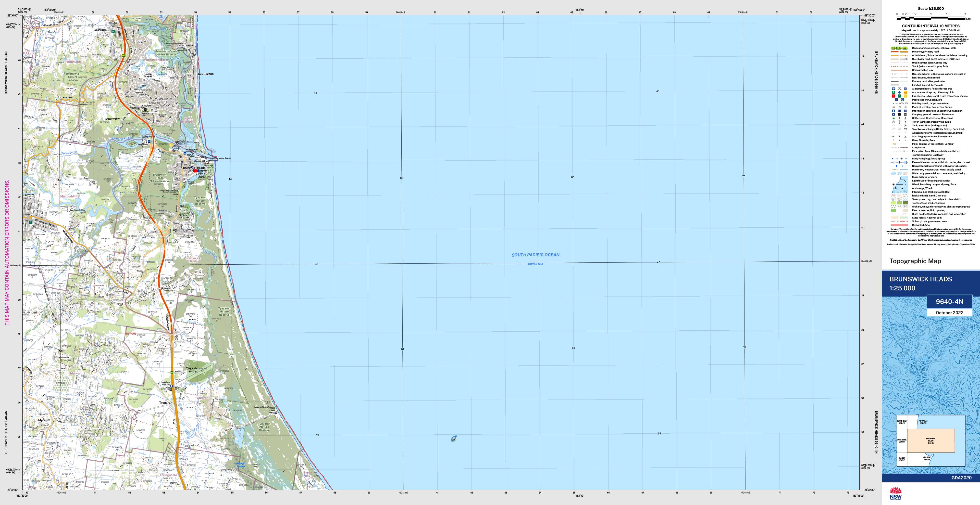980x505 pixels.
Task: Click the 'Dedicated bus way' legend text
Action: pyautogui.click(x=923, y=70)
